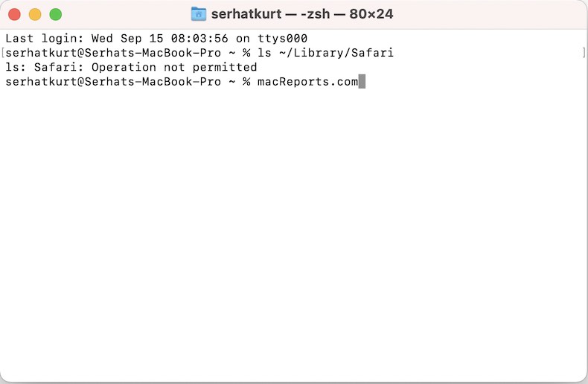Screen dimensions: 588x384
Task: Click the ttys000 text in login line
Action: tap(282, 39)
